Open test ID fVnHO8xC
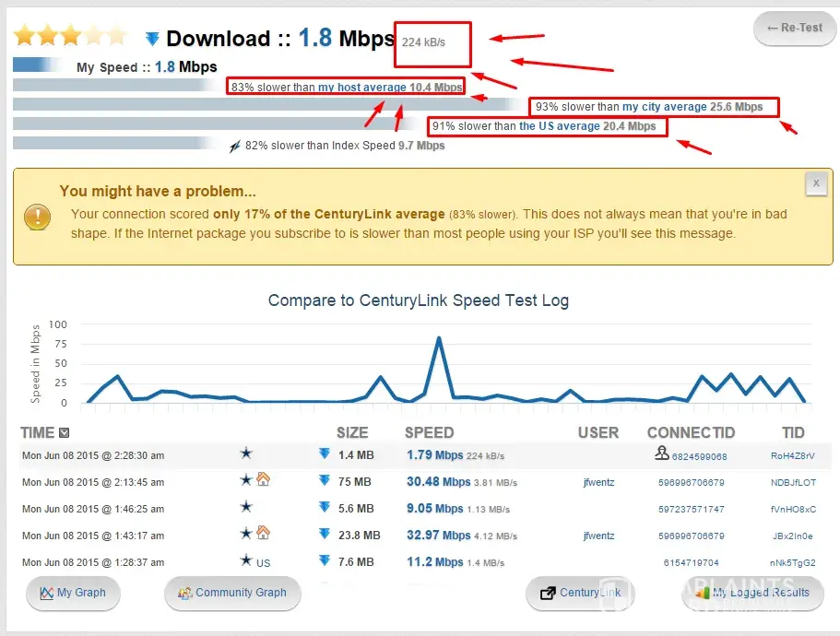This screenshot has height=636, width=840. tap(793, 509)
